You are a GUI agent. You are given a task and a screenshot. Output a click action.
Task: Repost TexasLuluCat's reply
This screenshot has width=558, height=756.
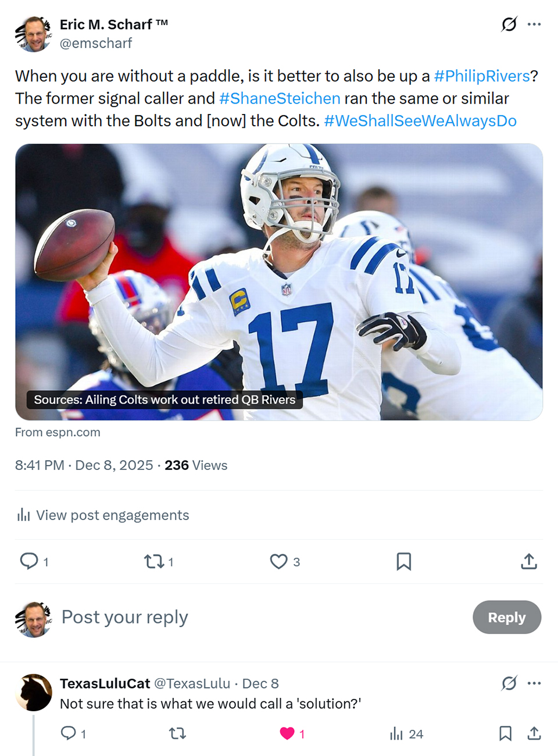click(x=177, y=733)
